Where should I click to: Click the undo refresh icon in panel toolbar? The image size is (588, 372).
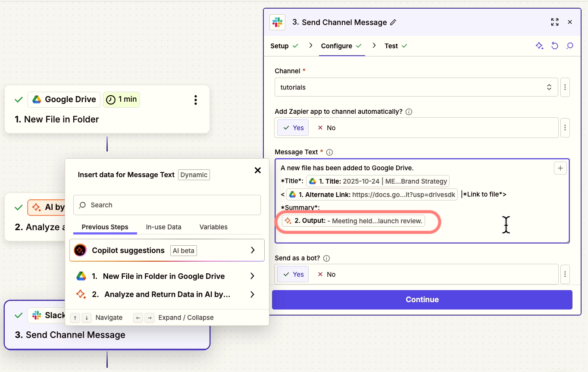(555, 46)
